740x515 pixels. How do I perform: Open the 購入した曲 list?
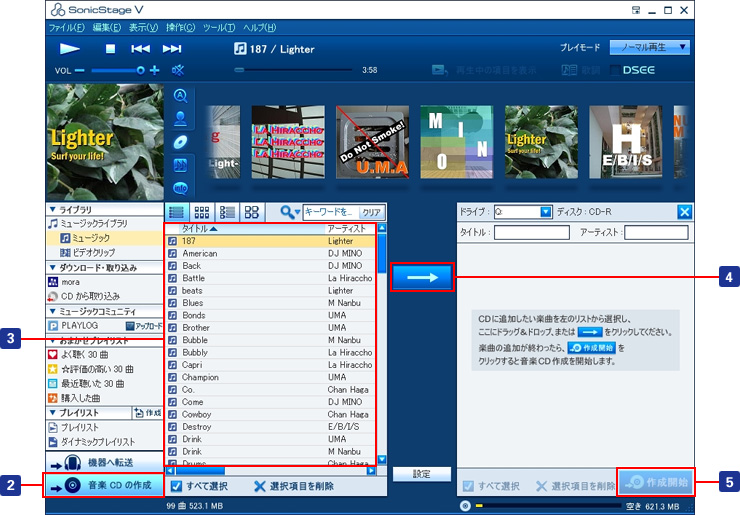pos(104,398)
